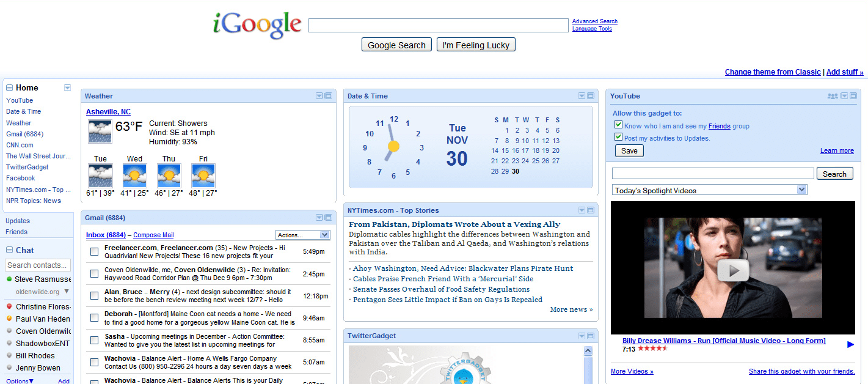Viewport: 868px width, 384px height.
Task: Click the iGoogle logo
Action: [x=257, y=25]
